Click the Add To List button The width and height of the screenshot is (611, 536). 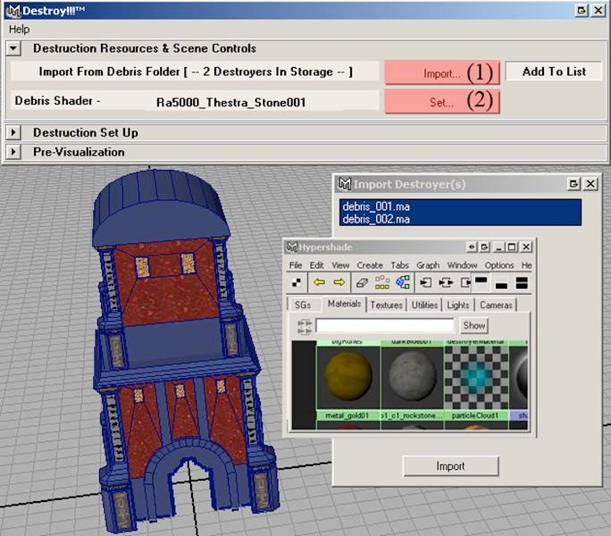click(x=554, y=71)
